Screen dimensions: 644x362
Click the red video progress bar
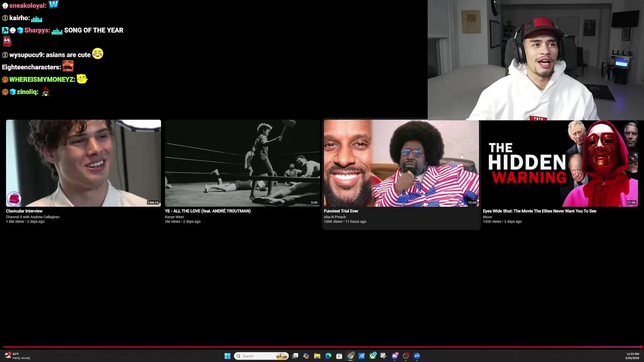(322, 347)
